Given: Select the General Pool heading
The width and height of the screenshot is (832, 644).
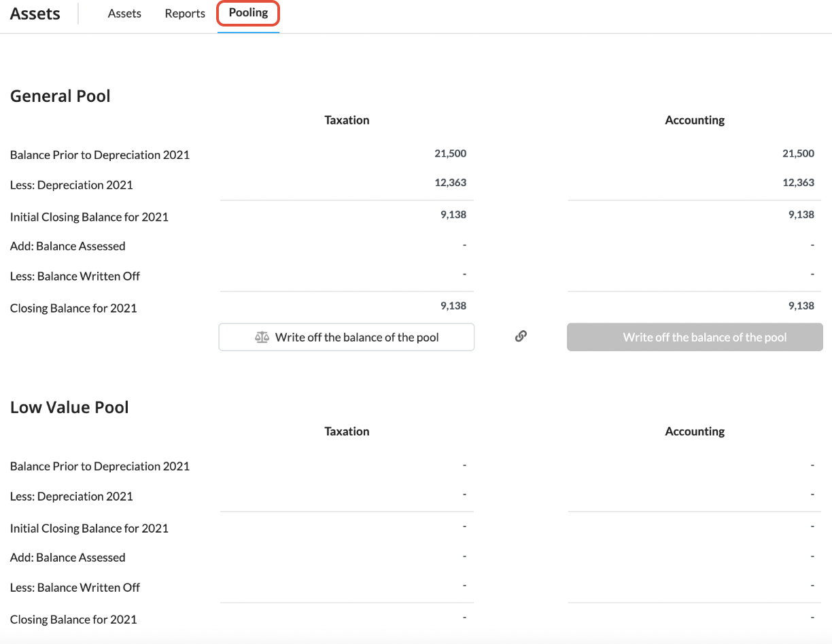Looking at the screenshot, I should (60, 96).
